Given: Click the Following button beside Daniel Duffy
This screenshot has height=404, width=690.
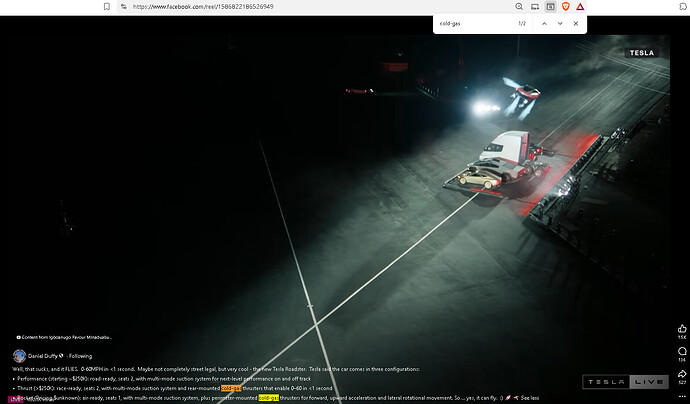Looking at the screenshot, I should pyautogui.click(x=80, y=356).
